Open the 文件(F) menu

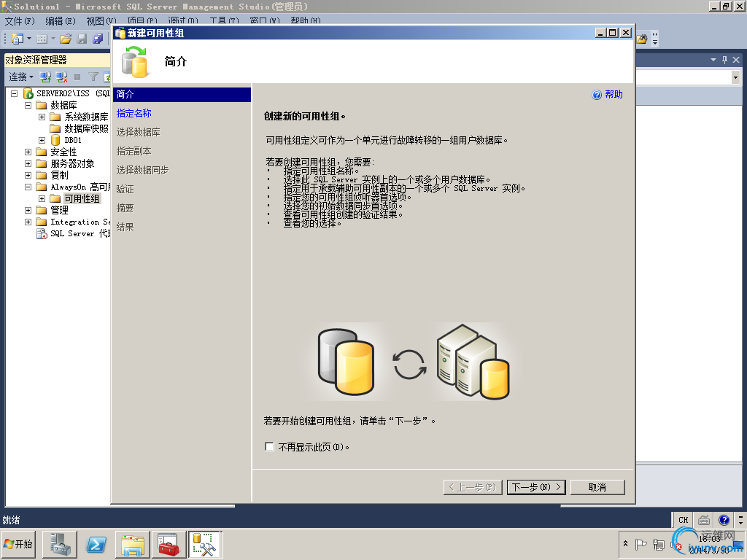tap(20, 21)
